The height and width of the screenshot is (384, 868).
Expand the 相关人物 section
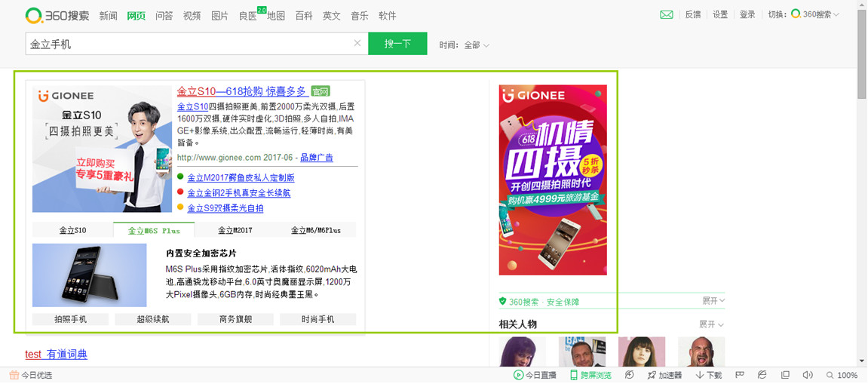[x=712, y=324]
